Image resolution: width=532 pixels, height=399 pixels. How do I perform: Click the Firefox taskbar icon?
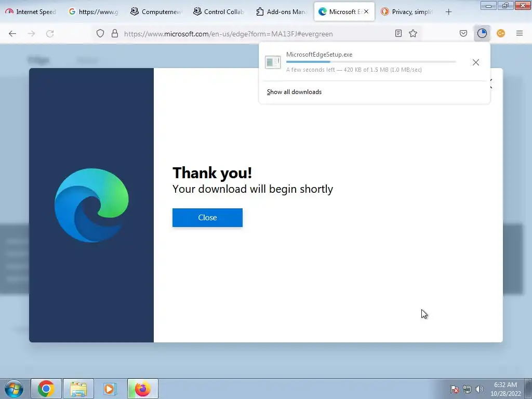(x=143, y=389)
